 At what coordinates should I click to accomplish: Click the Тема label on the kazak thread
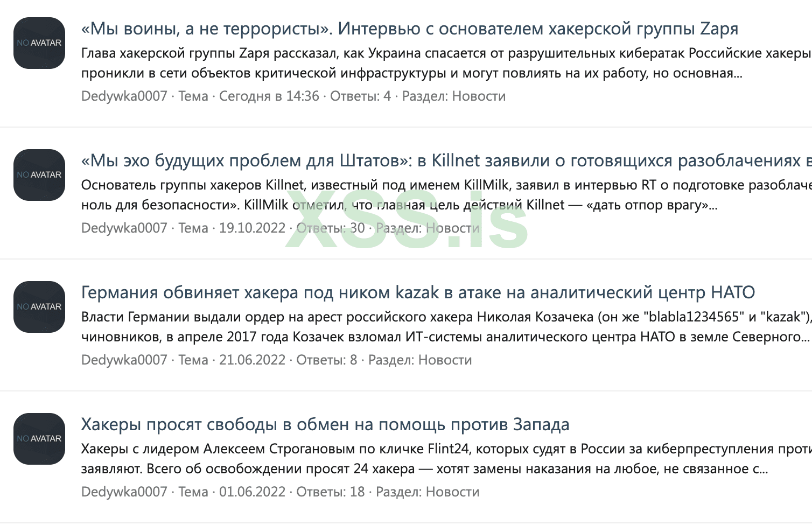[194, 360]
